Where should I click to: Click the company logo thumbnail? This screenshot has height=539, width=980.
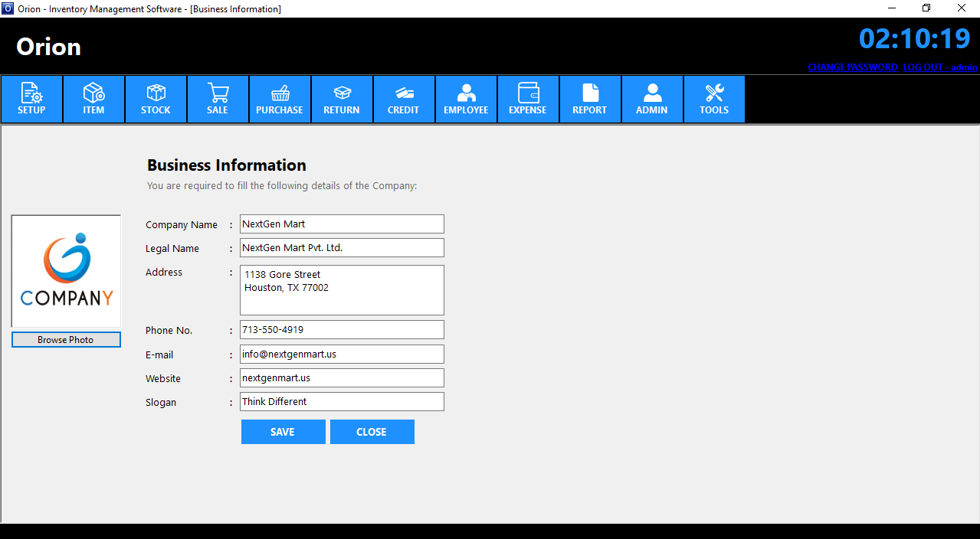point(66,270)
